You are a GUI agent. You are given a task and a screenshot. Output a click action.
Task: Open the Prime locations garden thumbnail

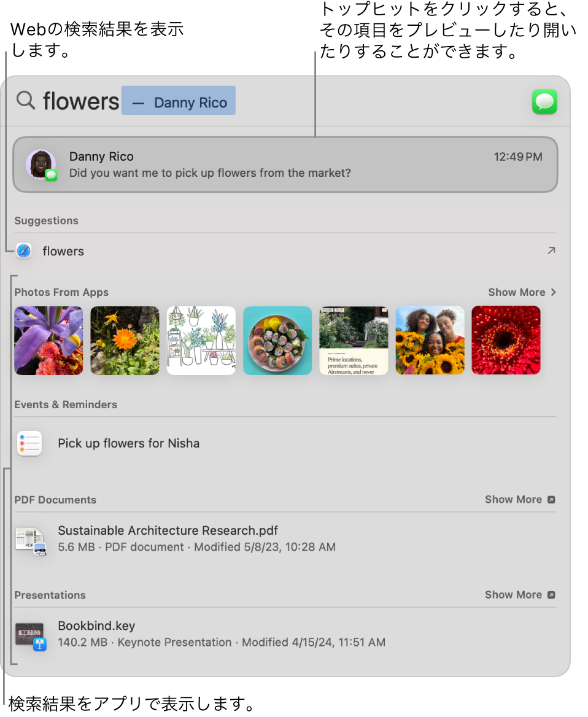pos(354,341)
